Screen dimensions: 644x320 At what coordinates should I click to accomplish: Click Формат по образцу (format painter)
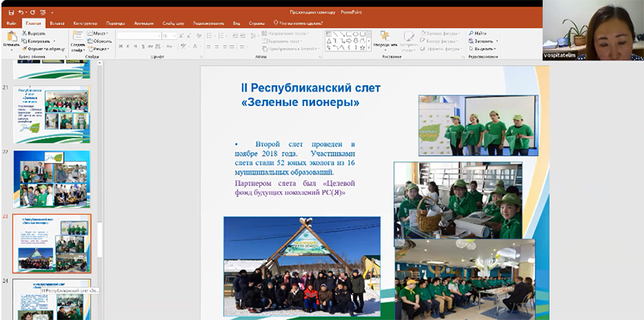coord(43,49)
